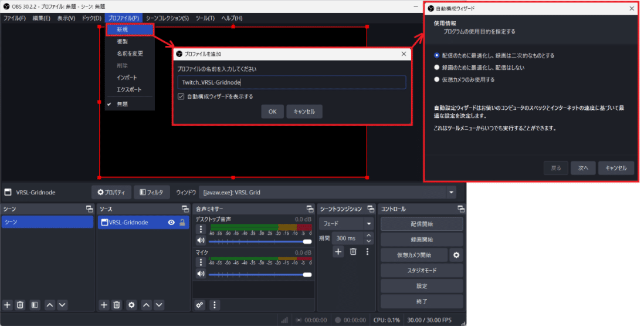Undock the Scenes panel
Image resolution: width=644 pixels, height=326 pixels.
[x=90, y=209]
